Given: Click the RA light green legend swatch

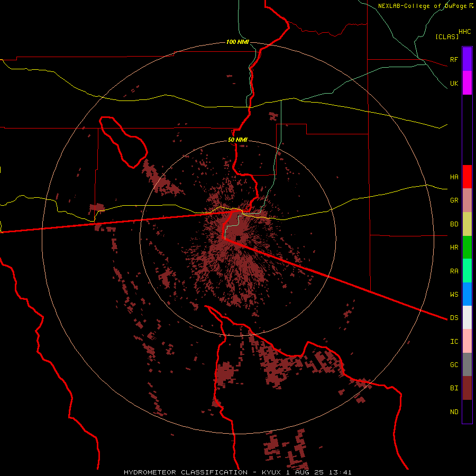Looking at the screenshot, I should point(467,271).
